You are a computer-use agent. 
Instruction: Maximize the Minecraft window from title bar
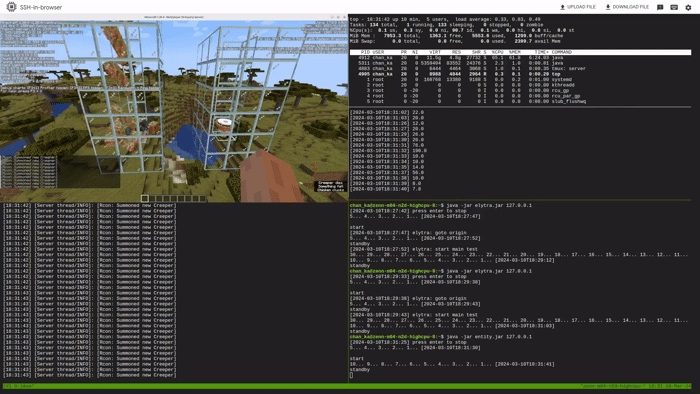pos(338,17)
